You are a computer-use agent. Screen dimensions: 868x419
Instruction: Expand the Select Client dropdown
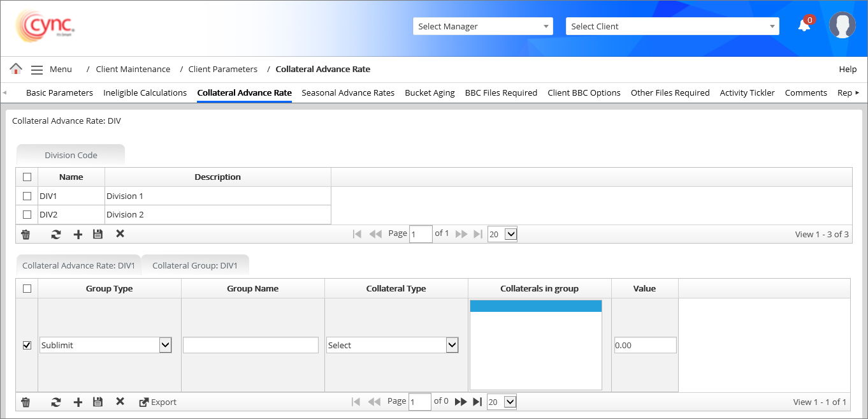pyautogui.click(x=672, y=26)
